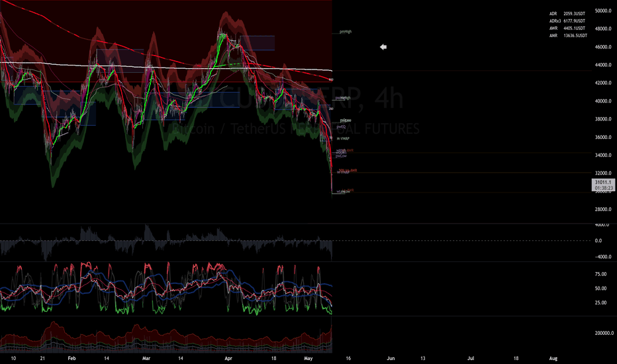This screenshot has height=364, width=617.
Task: Click the 44000.0 price axis label
Action: click(603, 65)
